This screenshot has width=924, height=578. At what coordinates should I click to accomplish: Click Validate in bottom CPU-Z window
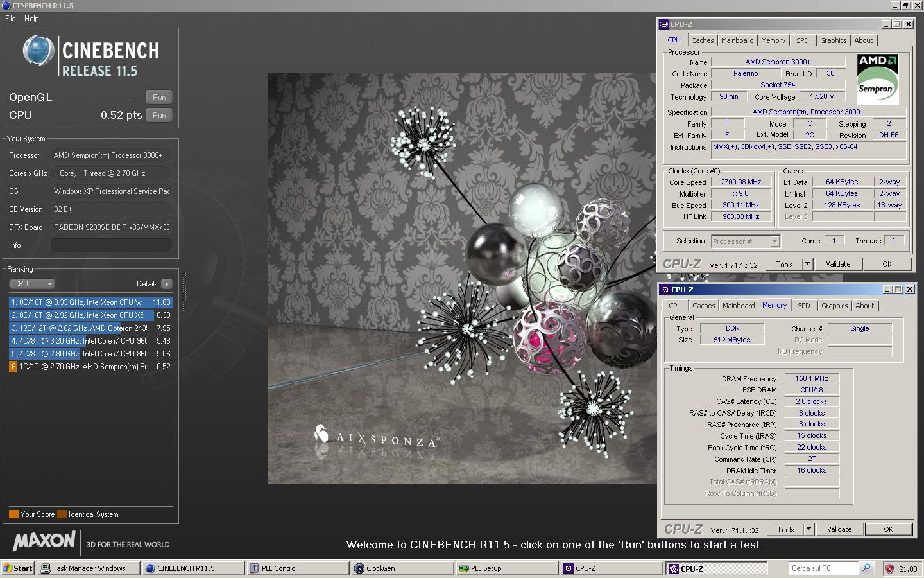[x=839, y=530]
